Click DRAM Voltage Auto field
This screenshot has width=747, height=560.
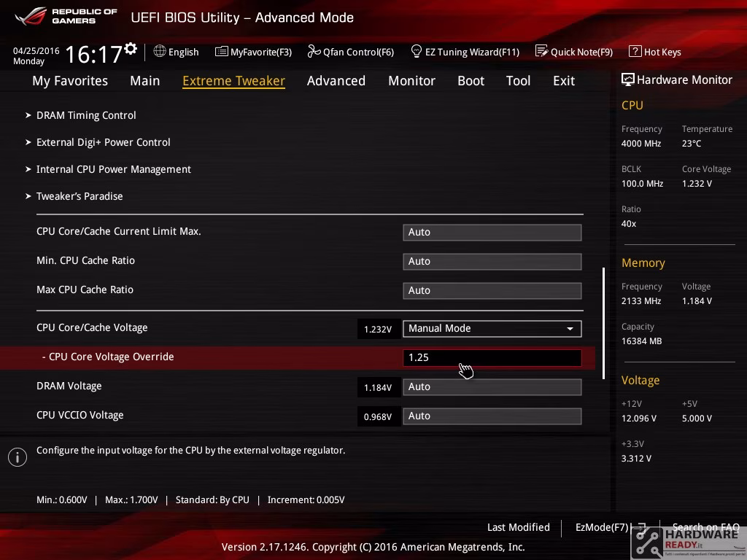coord(492,386)
